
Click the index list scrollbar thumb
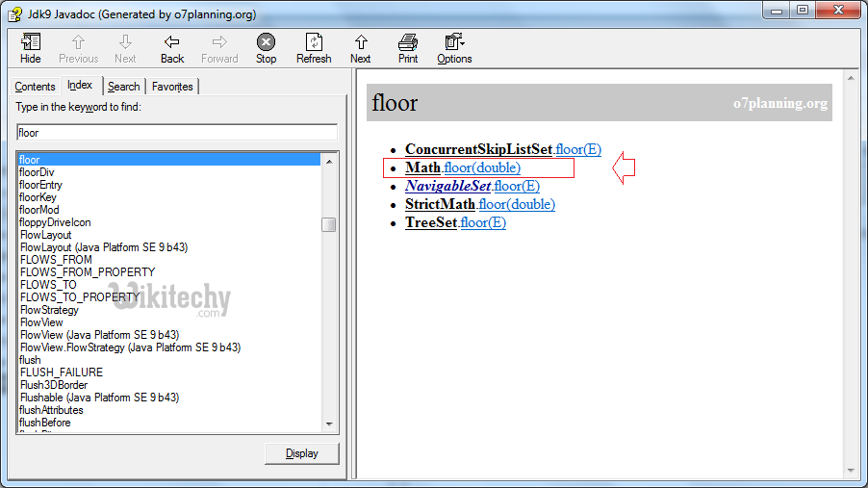[329, 224]
